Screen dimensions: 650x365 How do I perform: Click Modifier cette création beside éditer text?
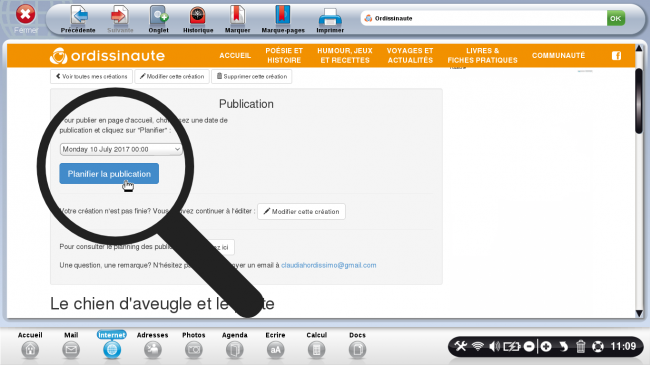click(301, 212)
